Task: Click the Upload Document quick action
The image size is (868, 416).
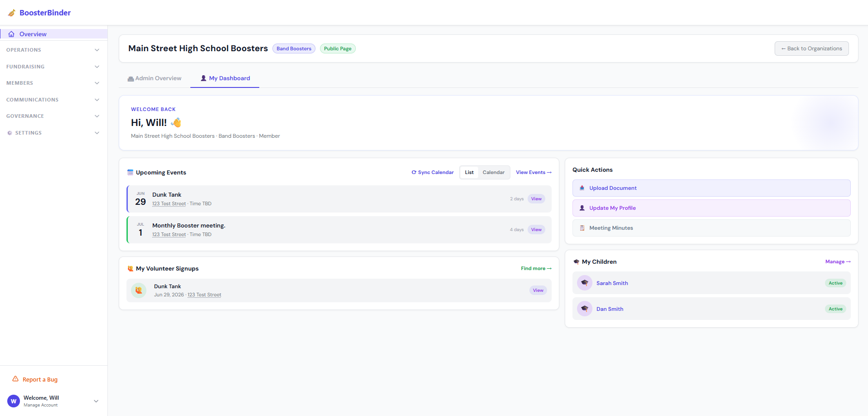Action: click(x=711, y=188)
